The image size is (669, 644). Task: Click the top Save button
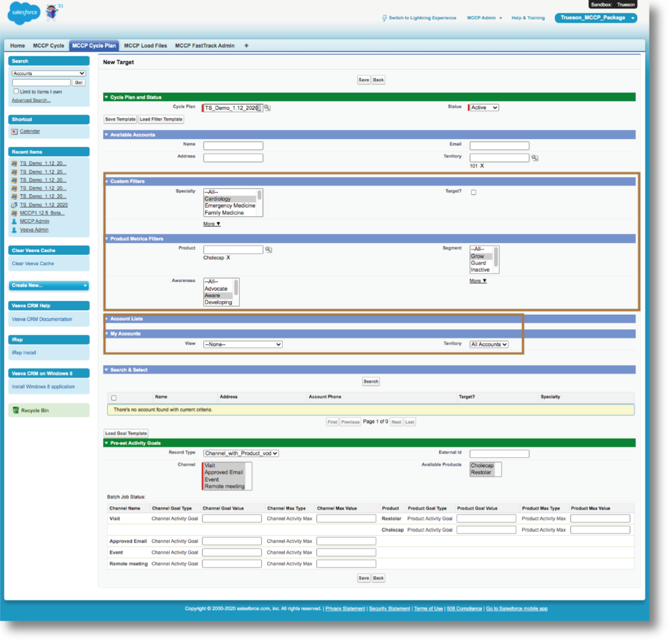(364, 80)
